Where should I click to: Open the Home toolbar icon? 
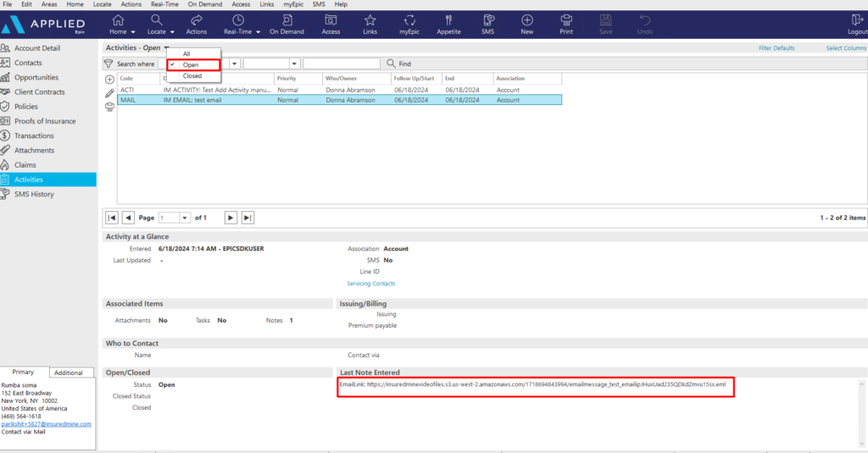[x=118, y=20]
